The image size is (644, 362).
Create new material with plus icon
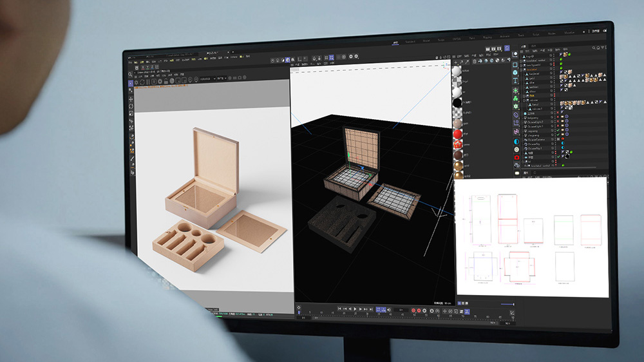click(455, 62)
